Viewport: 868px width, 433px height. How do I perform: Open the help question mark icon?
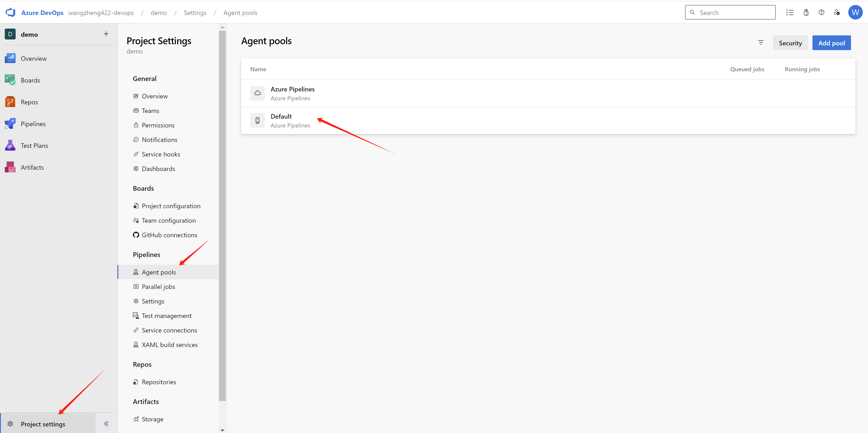click(821, 12)
